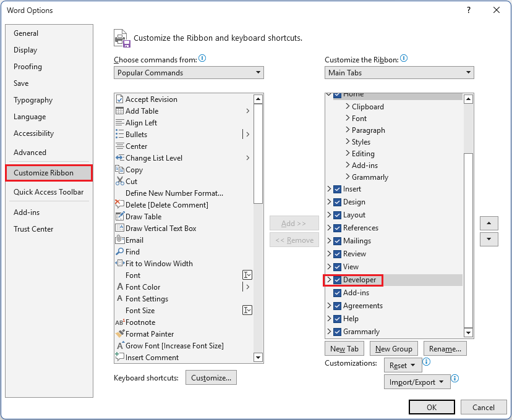Click the Email command icon
Screen dimensions: 512x420
coord(119,240)
